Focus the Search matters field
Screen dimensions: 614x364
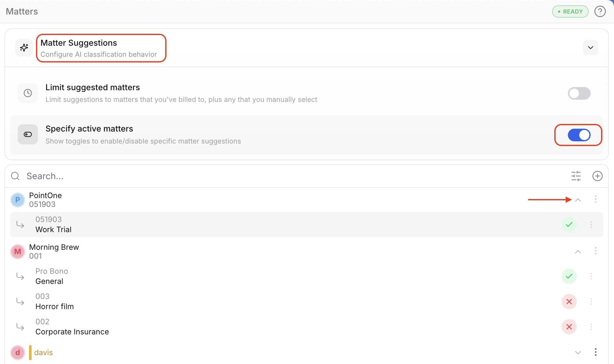[284, 176]
